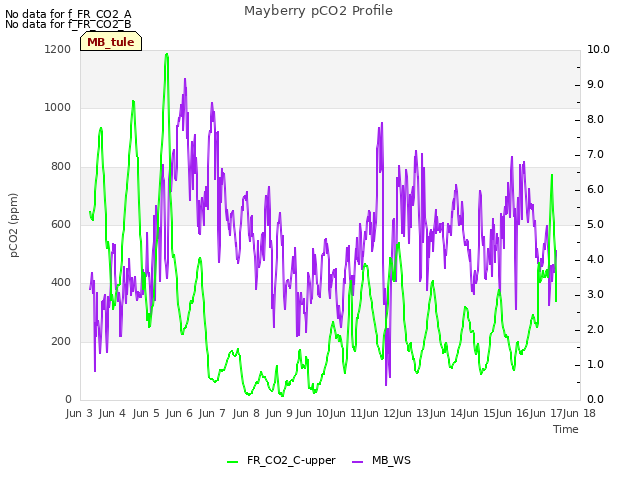This screenshot has height=480, width=640.
Task: Click the 0.0 right y-axis tick label
Action: tap(596, 400)
